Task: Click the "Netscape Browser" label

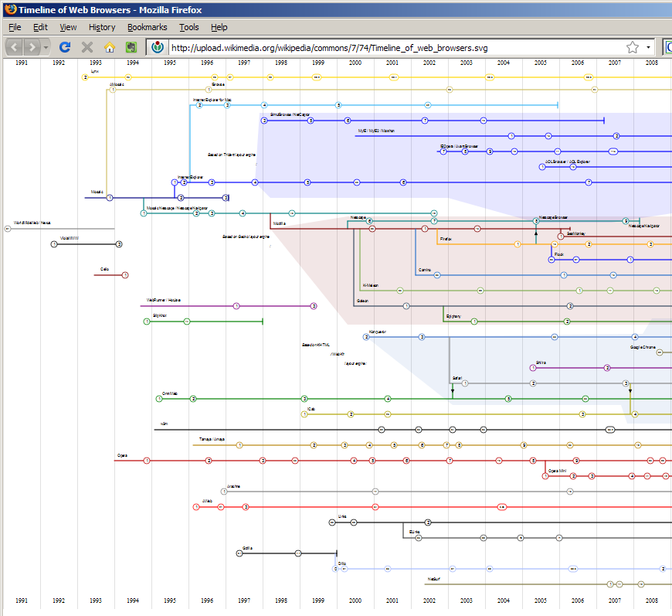Action: click(x=553, y=217)
